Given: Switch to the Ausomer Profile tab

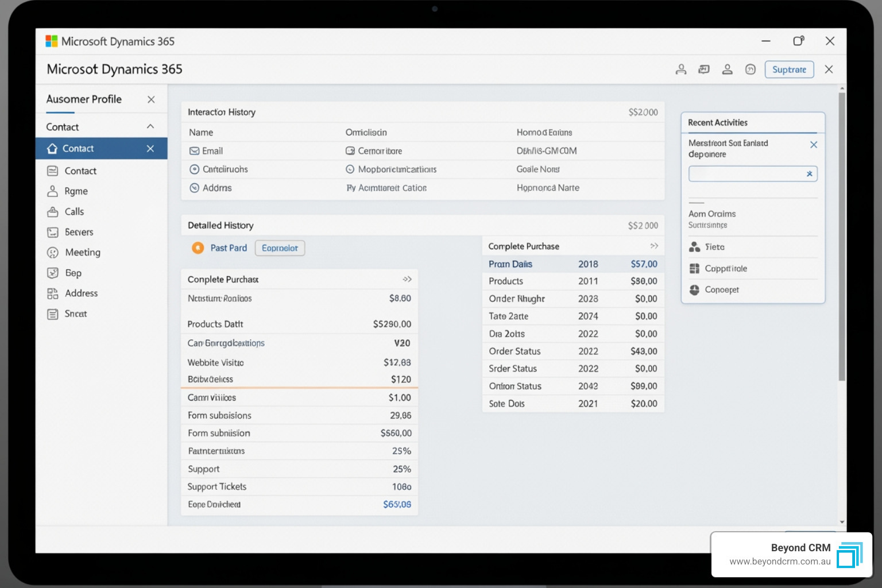Looking at the screenshot, I should pyautogui.click(x=84, y=99).
